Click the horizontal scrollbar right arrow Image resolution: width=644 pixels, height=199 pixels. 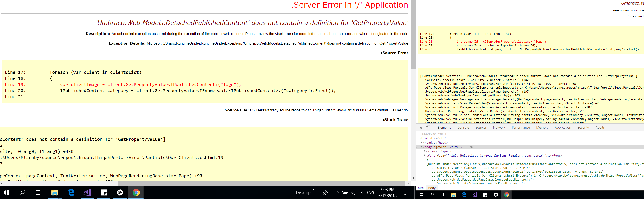(408, 184)
